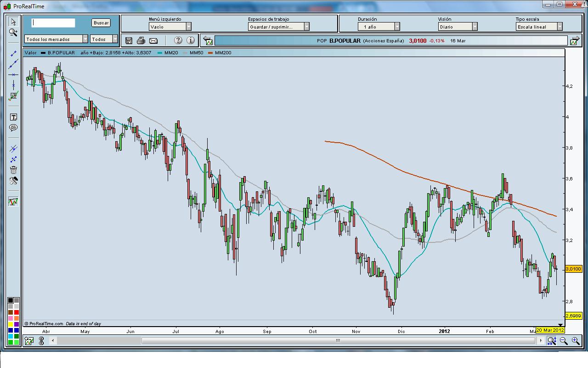Pick the purple color swatch
The width and height of the screenshot is (588, 368).
17,324
